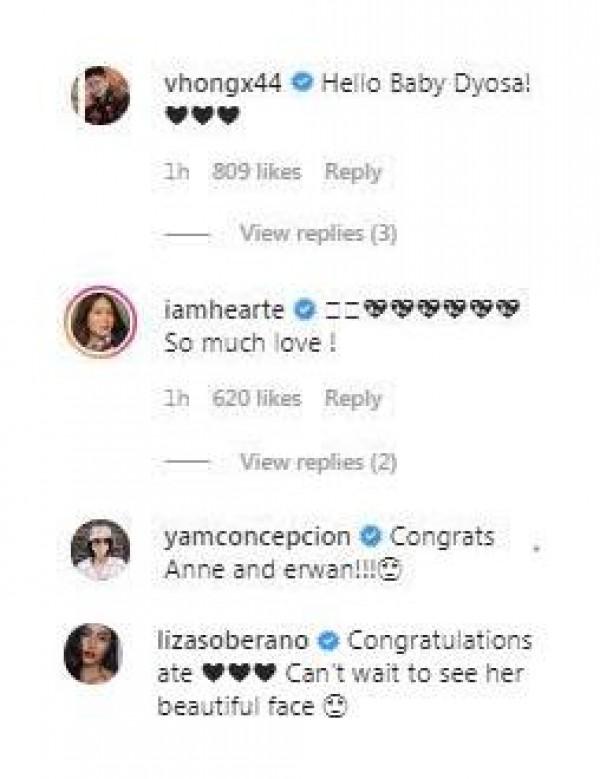Expand View replies (2) under iamhearte

318,462
